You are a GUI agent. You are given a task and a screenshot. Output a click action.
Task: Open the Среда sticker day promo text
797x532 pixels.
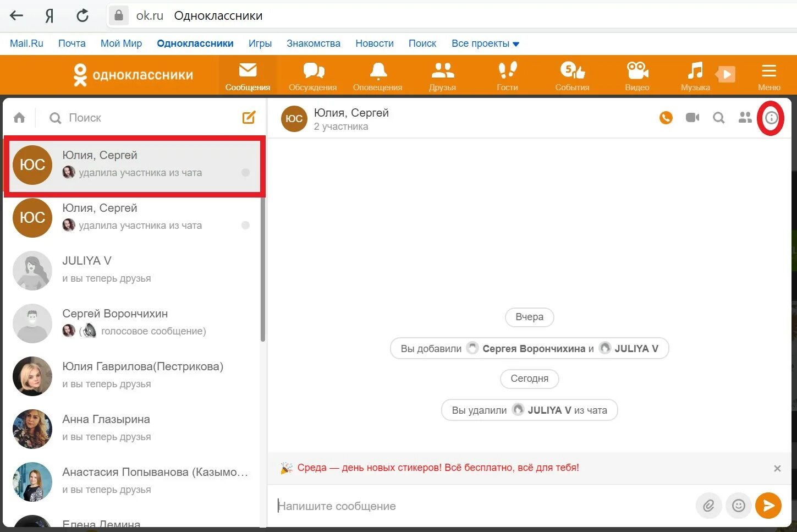tap(438, 468)
